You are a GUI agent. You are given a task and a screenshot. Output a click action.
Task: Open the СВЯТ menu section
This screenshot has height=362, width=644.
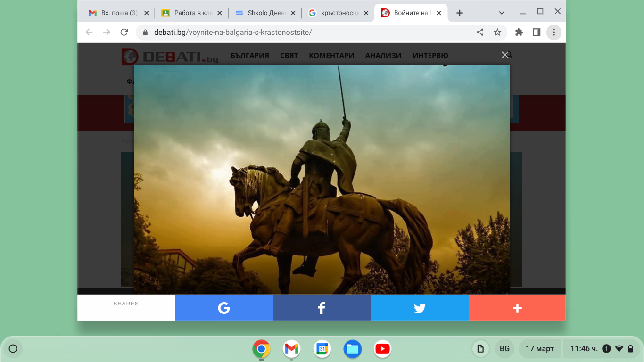pyautogui.click(x=289, y=56)
